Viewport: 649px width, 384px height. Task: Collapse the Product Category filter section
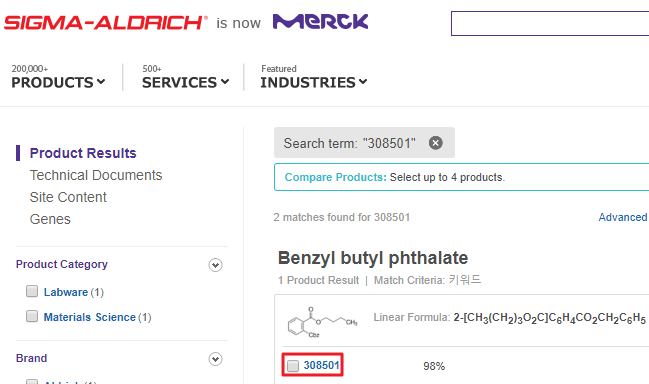click(215, 265)
